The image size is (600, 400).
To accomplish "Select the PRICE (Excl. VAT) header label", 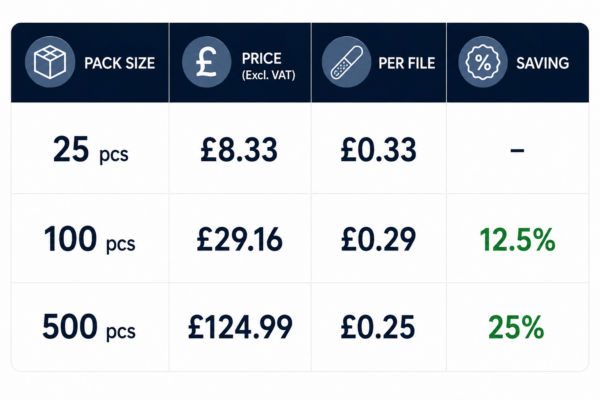I will point(269,66).
